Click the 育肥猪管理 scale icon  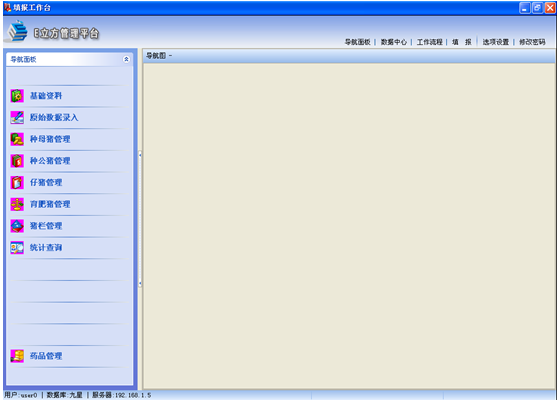17,204
